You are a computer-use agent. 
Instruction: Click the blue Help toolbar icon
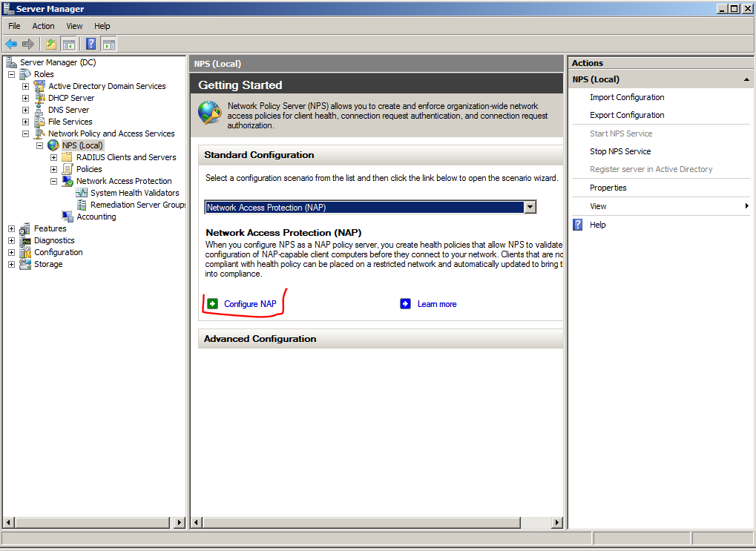click(x=91, y=44)
